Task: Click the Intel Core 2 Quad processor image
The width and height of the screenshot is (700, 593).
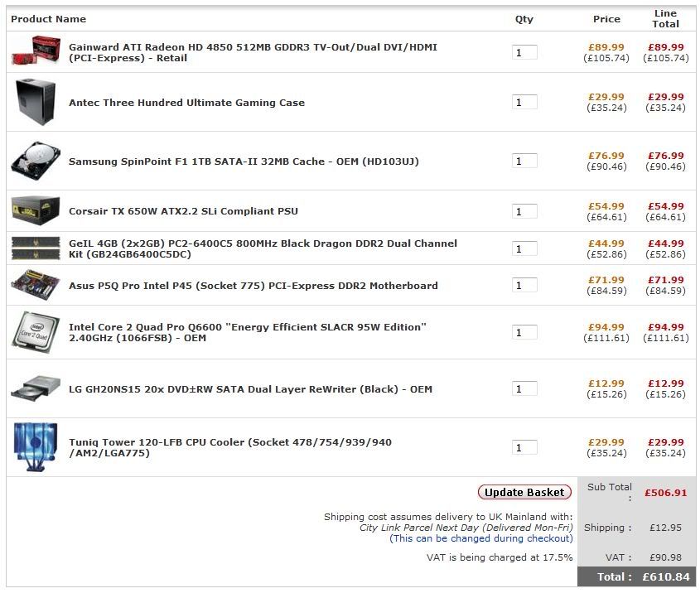Action: point(36,332)
